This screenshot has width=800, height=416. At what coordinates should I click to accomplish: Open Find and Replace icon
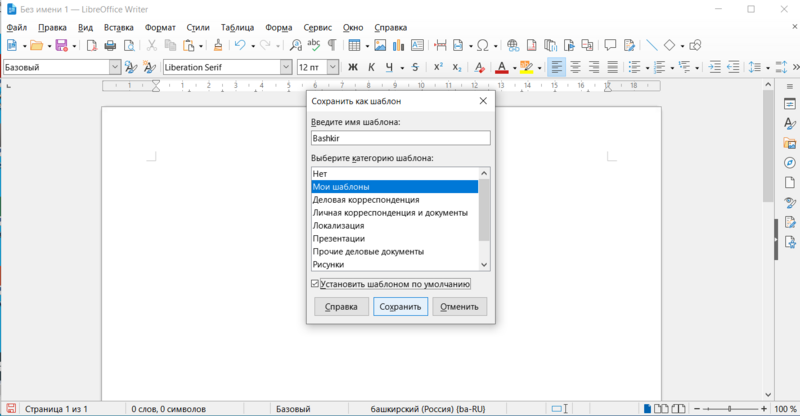(295, 45)
